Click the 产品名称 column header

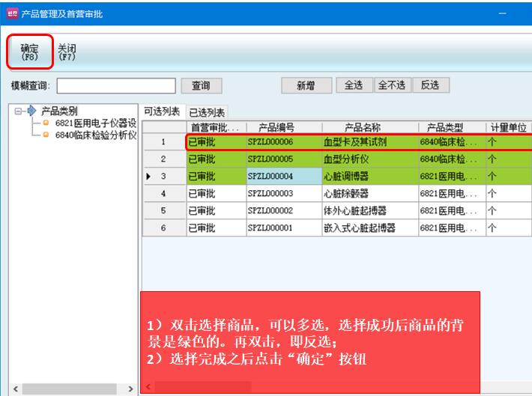pos(369,127)
